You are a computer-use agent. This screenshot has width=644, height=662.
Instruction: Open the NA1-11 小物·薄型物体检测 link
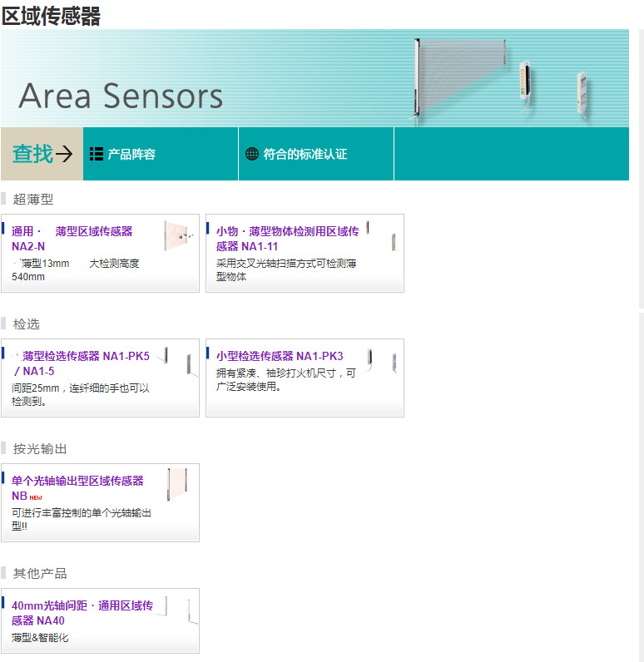pos(288,239)
